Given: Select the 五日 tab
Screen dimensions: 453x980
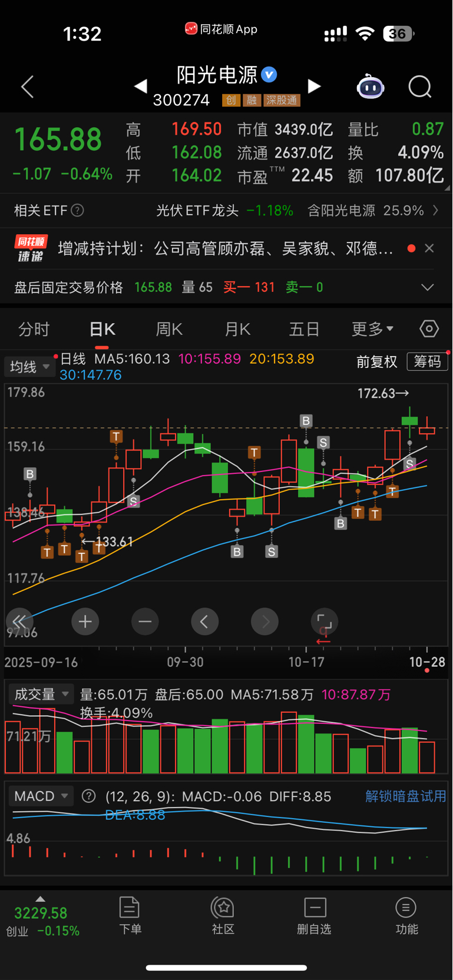Looking at the screenshot, I should 305,329.
